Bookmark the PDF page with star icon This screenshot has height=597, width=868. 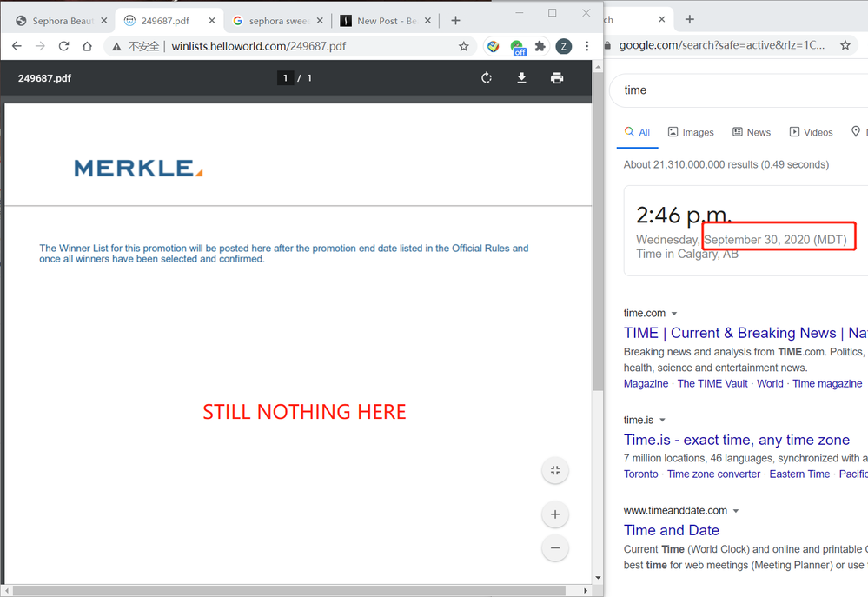[464, 46]
